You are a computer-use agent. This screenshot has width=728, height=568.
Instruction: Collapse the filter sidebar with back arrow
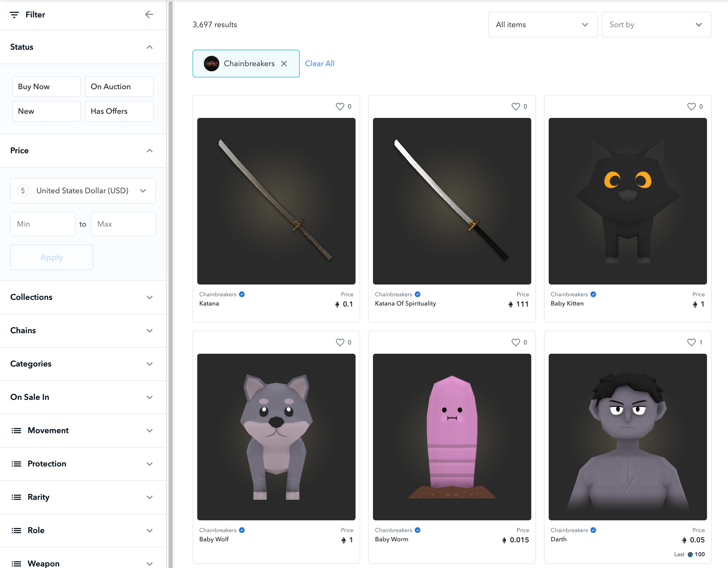point(149,14)
